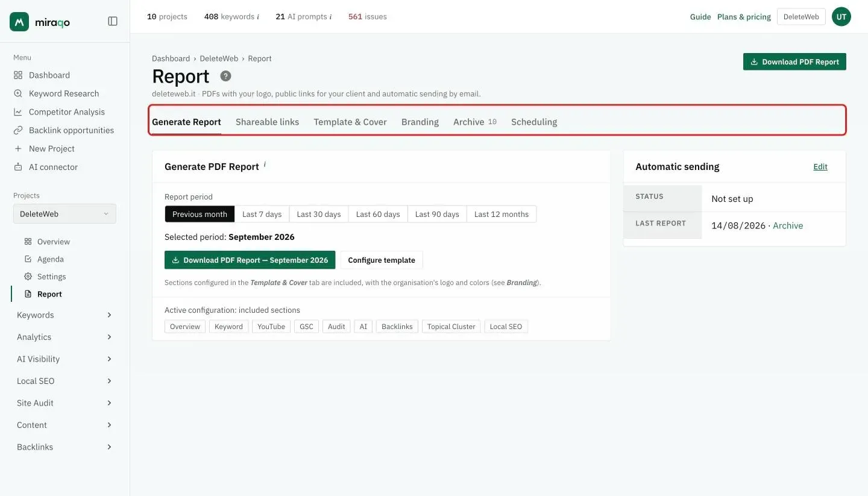Open the Template & Cover tab
This screenshot has height=496, width=868.
click(x=350, y=122)
